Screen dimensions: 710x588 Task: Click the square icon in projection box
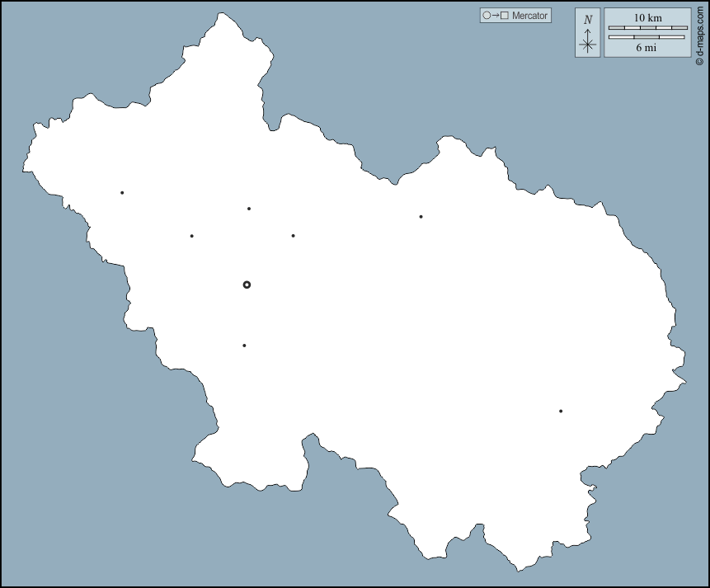click(x=504, y=16)
